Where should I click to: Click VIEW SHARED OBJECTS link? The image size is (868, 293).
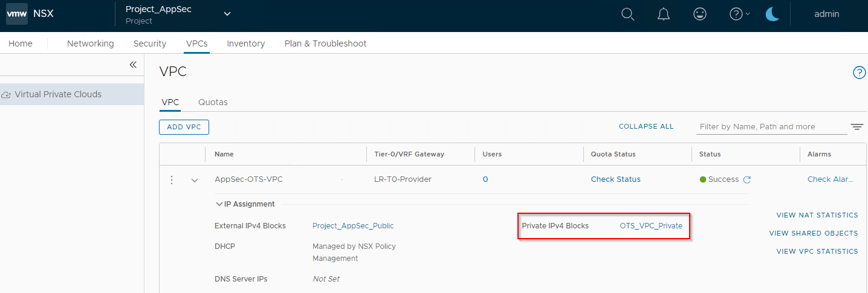click(814, 233)
